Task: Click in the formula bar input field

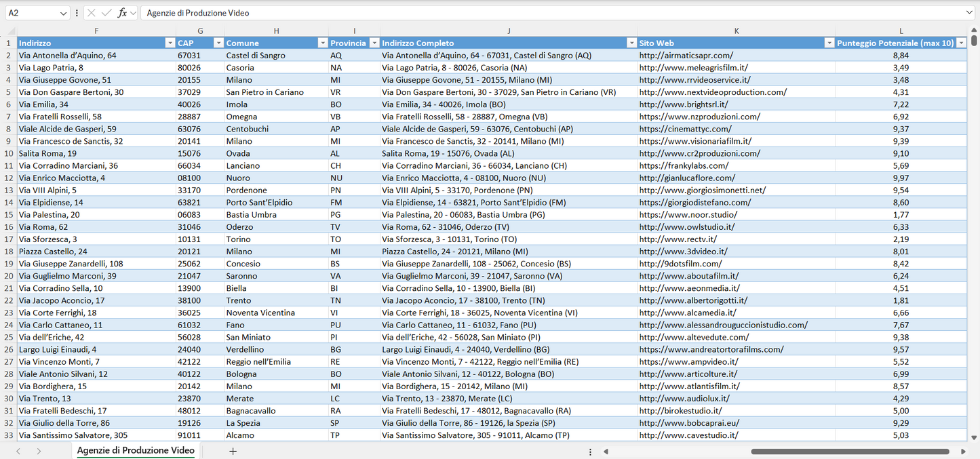Action: (543, 13)
